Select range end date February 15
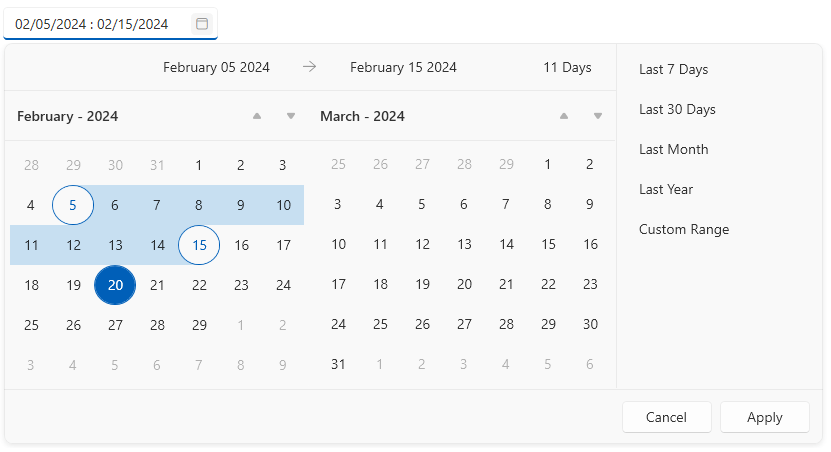The height and width of the screenshot is (452, 831). 199,245
